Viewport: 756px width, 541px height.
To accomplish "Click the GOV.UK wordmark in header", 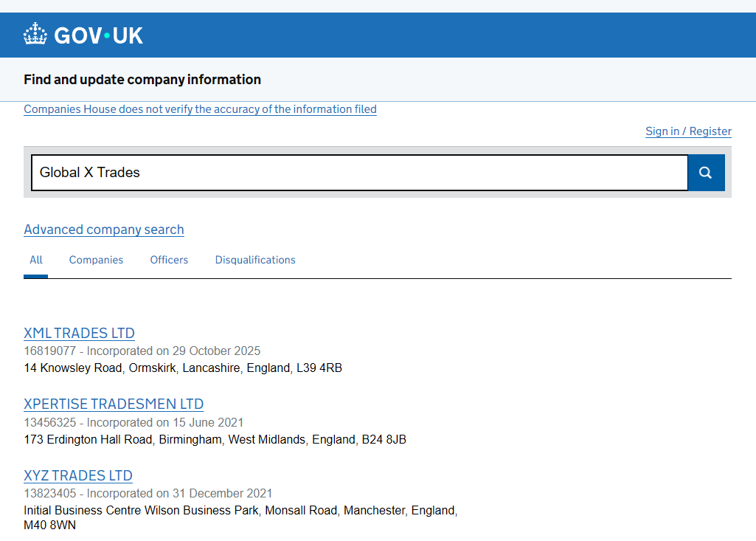I will click(x=99, y=35).
